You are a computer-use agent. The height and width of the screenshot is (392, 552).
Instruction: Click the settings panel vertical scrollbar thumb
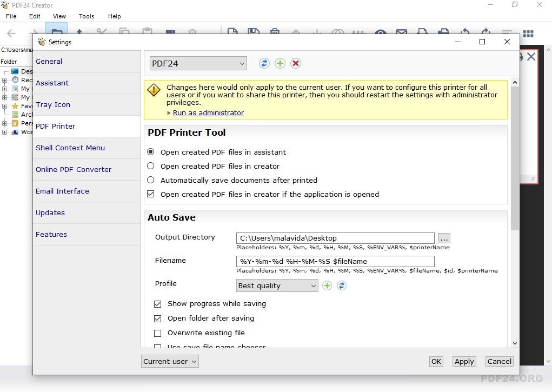pos(515,158)
